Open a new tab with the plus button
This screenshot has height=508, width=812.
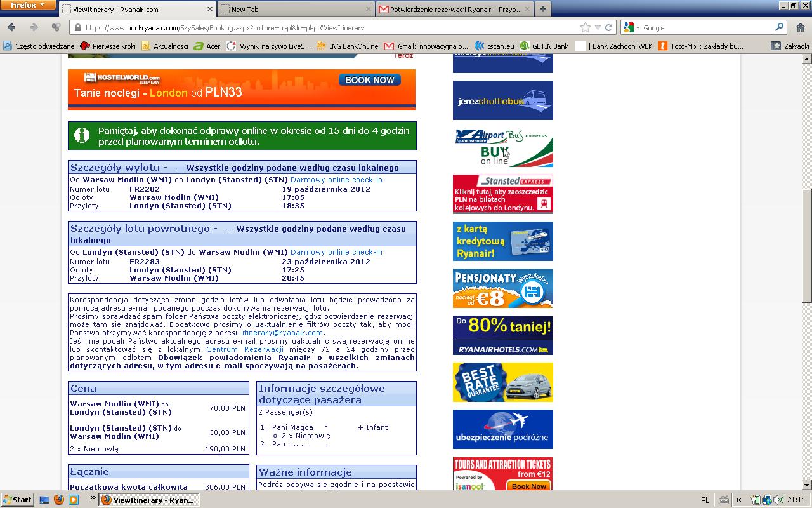tap(542, 9)
